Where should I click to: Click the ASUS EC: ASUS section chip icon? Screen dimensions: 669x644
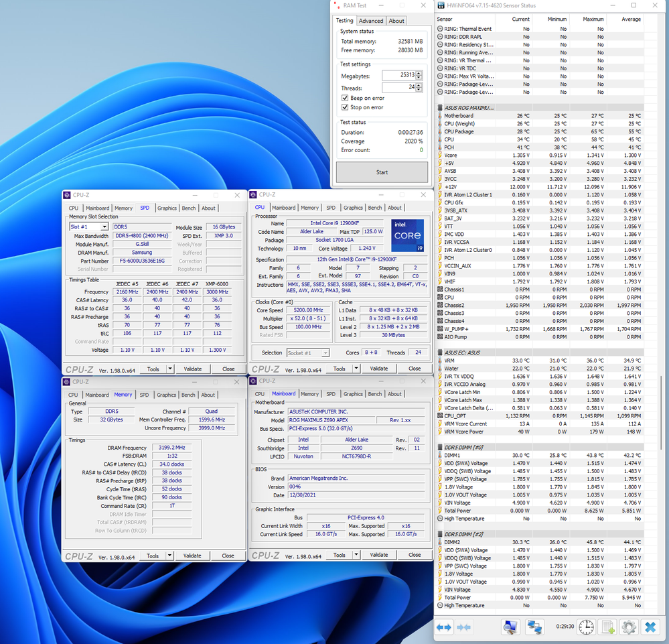440,352
